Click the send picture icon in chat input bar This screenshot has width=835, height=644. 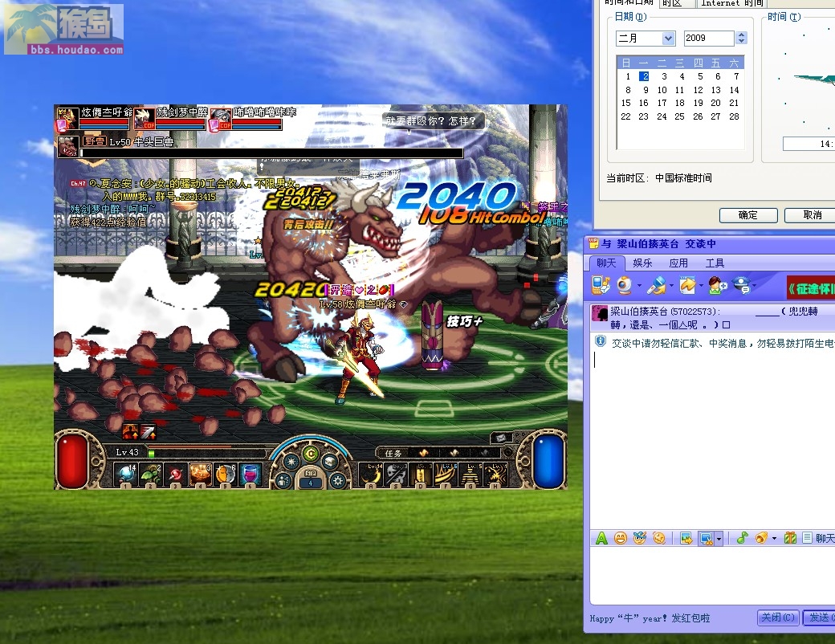point(686,538)
